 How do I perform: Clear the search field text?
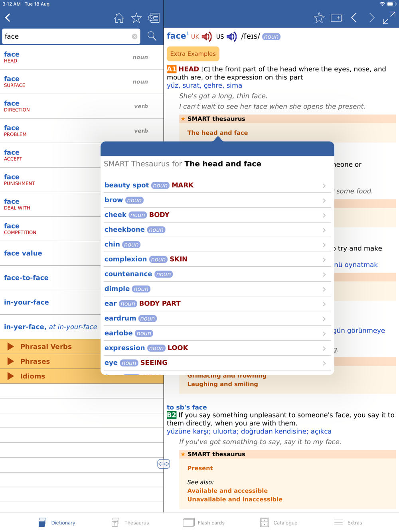tap(134, 36)
